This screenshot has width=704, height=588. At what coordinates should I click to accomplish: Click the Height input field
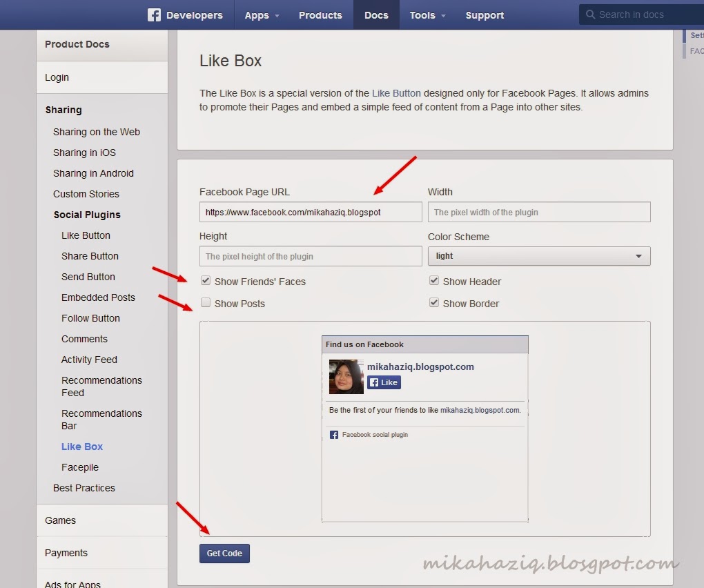(x=311, y=256)
